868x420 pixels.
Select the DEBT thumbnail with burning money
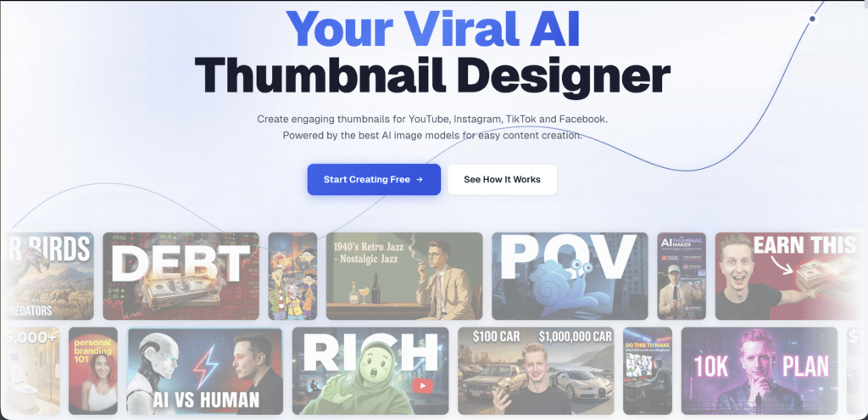(181, 276)
